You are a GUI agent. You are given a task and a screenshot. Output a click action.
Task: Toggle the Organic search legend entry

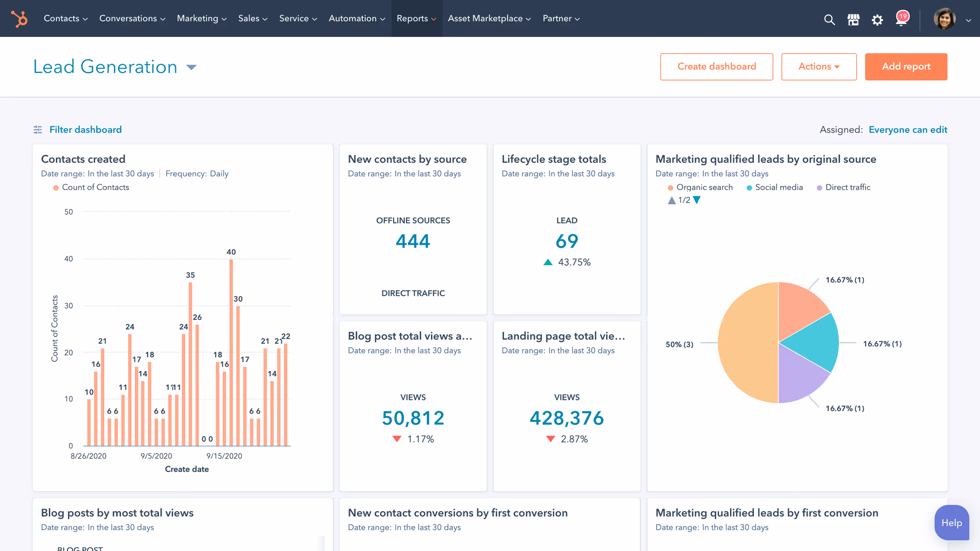pyautogui.click(x=700, y=187)
